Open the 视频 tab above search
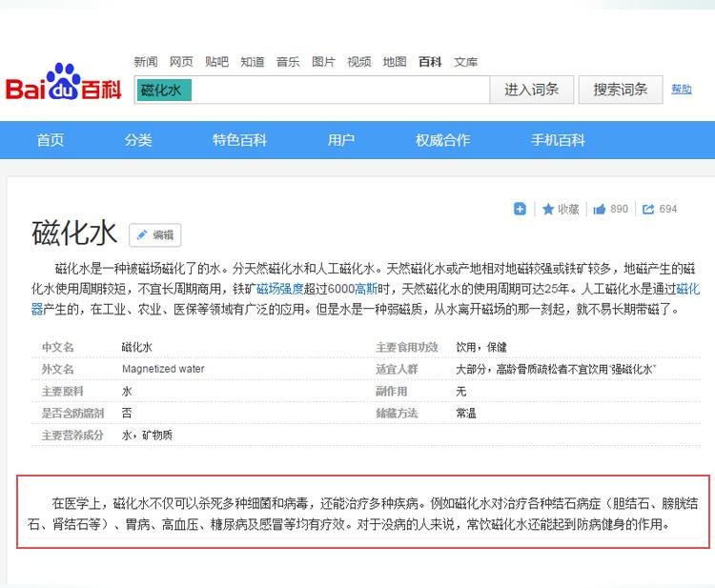Image resolution: width=715 pixels, height=588 pixels. [x=359, y=62]
